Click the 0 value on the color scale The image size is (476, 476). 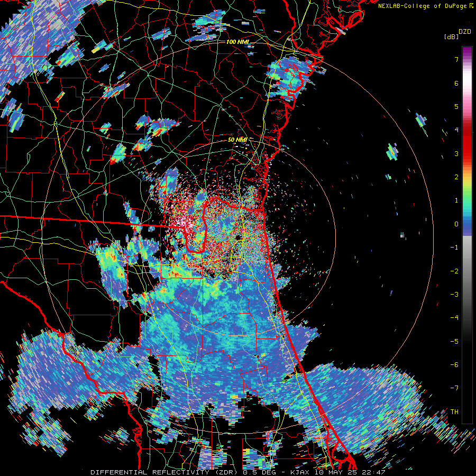click(456, 224)
